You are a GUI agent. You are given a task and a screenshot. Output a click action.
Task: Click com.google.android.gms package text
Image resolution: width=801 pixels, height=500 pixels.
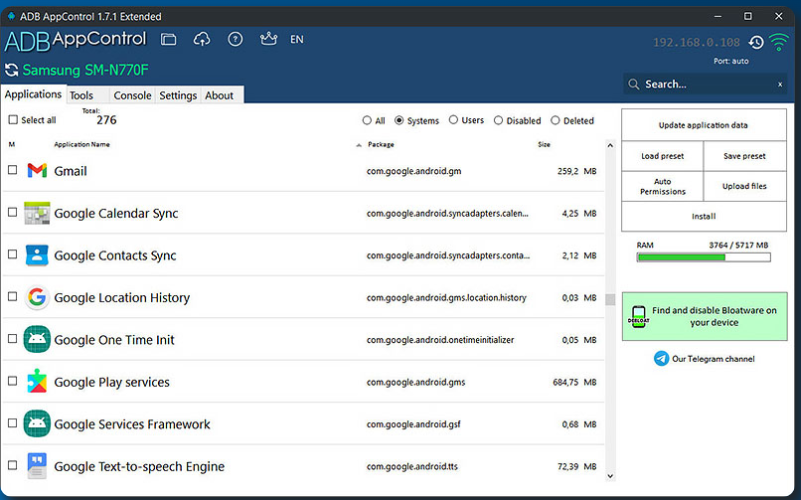coord(416,382)
